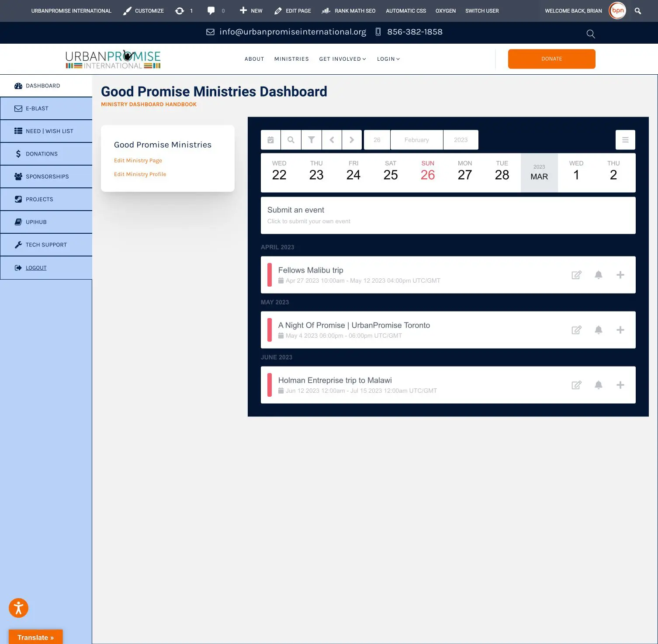Open Automatic CSS admin item

tap(406, 11)
